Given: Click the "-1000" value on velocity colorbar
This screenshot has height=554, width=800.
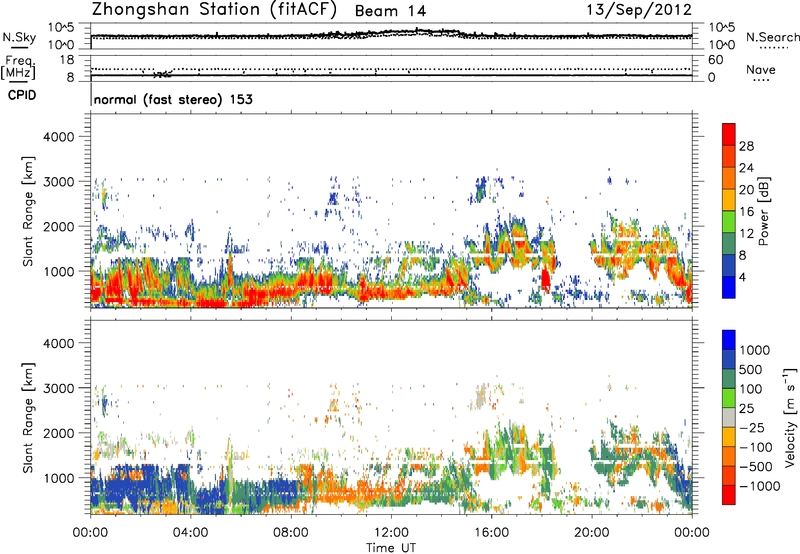Looking at the screenshot, I should tap(759, 486).
